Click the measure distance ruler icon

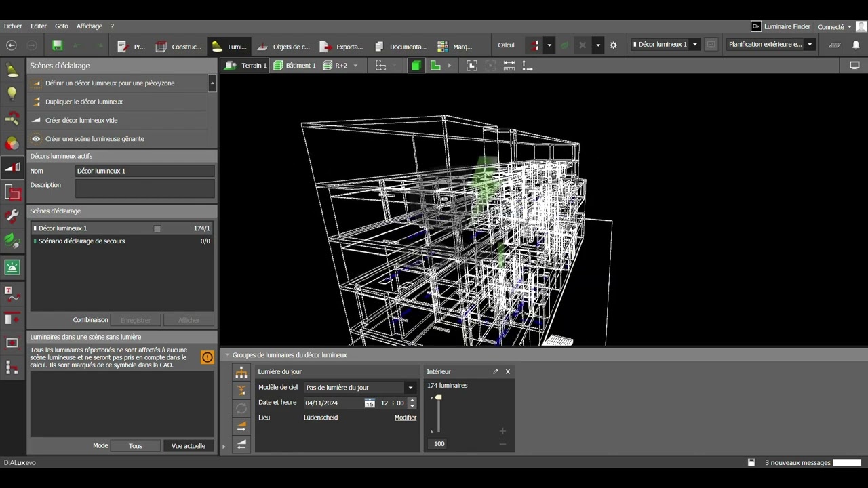click(509, 66)
